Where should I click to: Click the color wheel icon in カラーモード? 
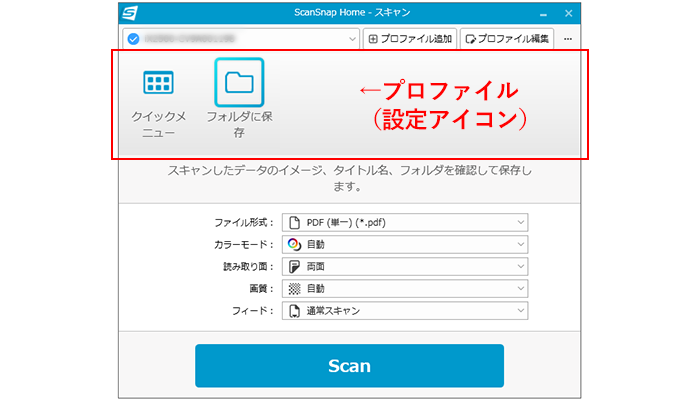click(294, 244)
